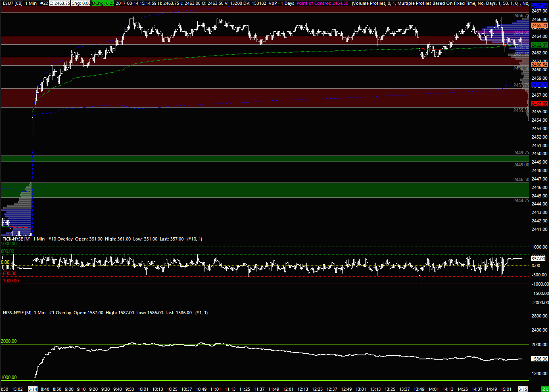Viewport: 549px width, 392px height.
Task: Click the green 2462.87 price marker
Action: (540, 45)
